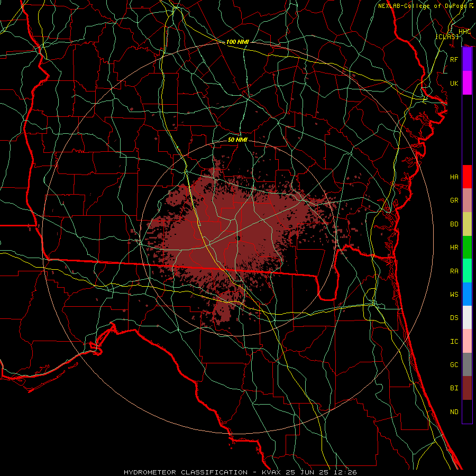
Task: Click the [CLAS] units label
Action: click(447, 36)
